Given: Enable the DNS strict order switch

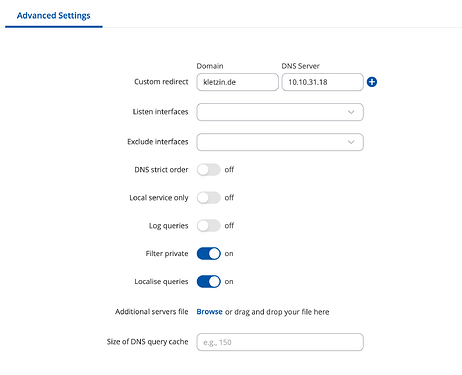Looking at the screenshot, I should click(209, 170).
